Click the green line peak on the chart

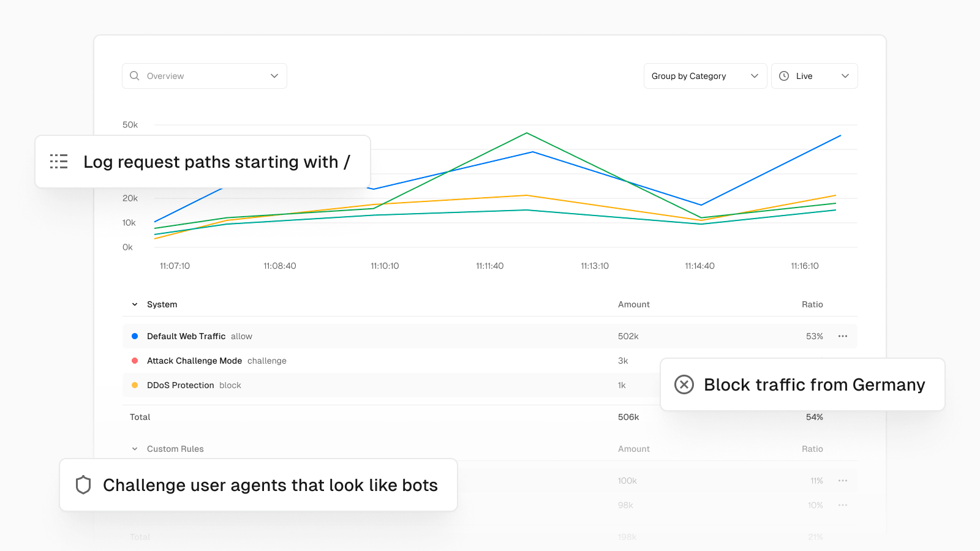click(527, 133)
